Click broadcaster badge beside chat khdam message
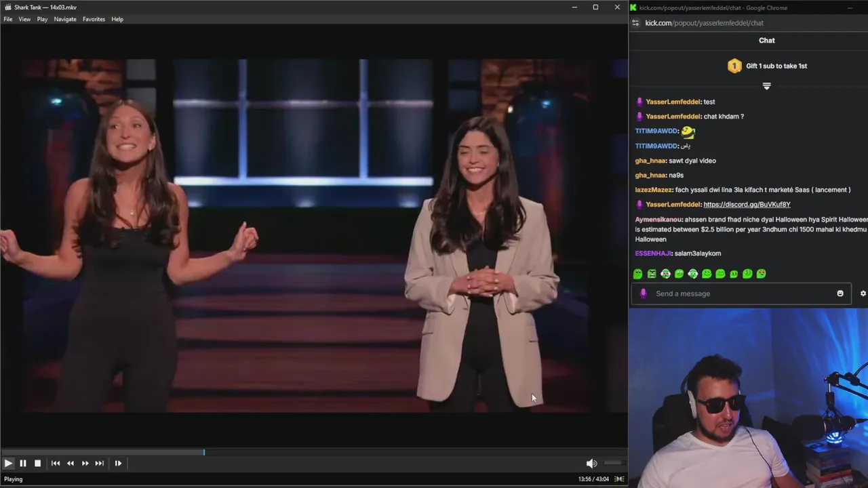This screenshot has height=488, width=868. [x=639, y=117]
